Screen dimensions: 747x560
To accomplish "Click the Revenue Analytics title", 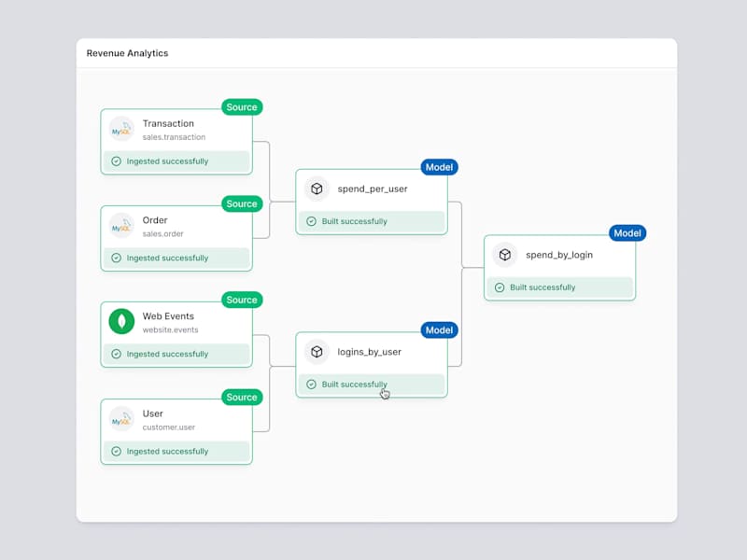I will (127, 53).
